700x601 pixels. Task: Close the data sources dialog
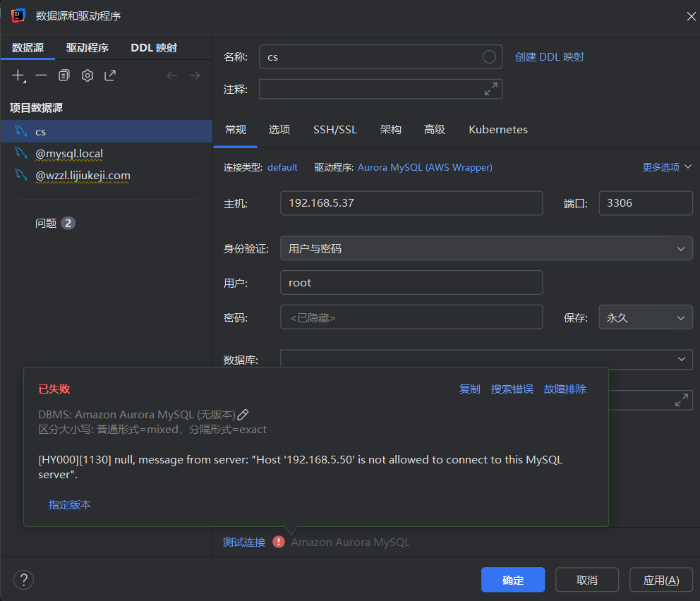pyautogui.click(x=691, y=16)
